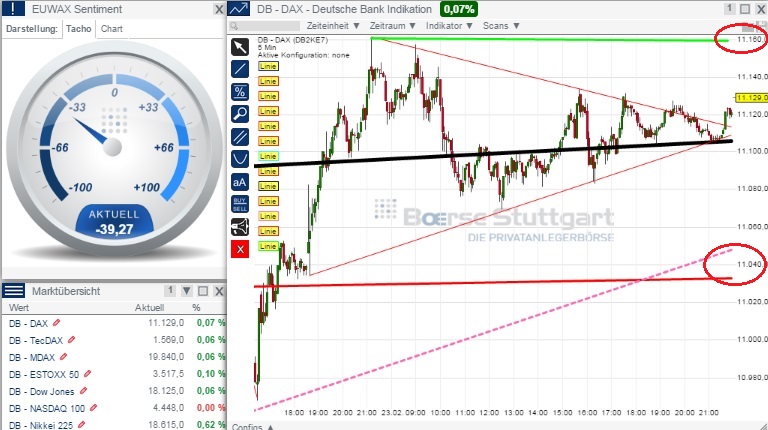Click the group number 1 button in chart header
Viewport: 768px width, 430px height.
pyautogui.click(x=729, y=8)
